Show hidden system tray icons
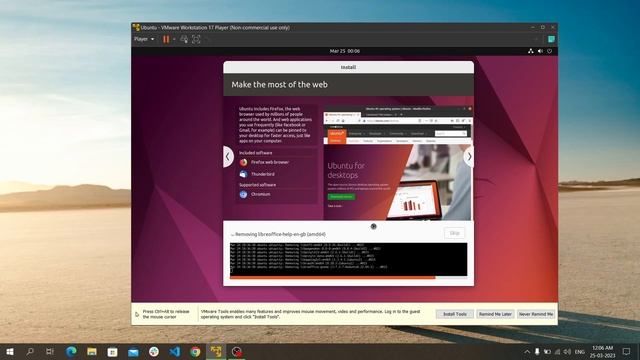 pyautogui.click(x=527, y=351)
